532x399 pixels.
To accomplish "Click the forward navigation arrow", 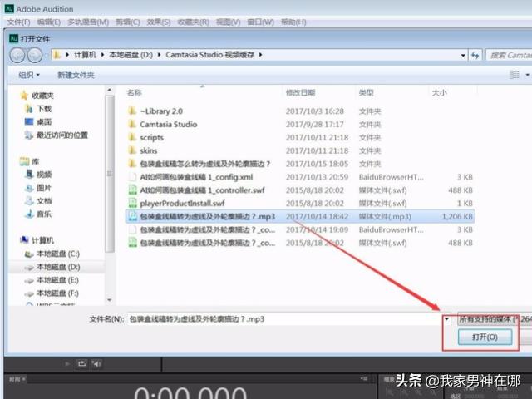I will click(35, 55).
